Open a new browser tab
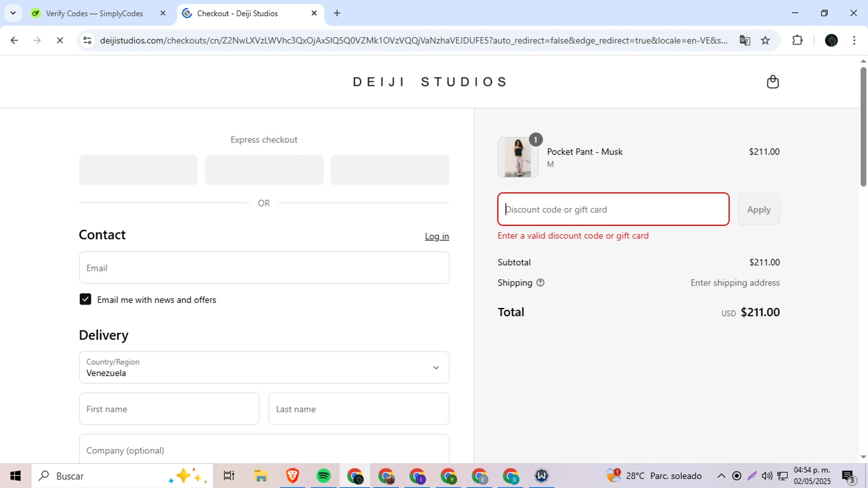The image size is (868, 488). tap(337, 13)
